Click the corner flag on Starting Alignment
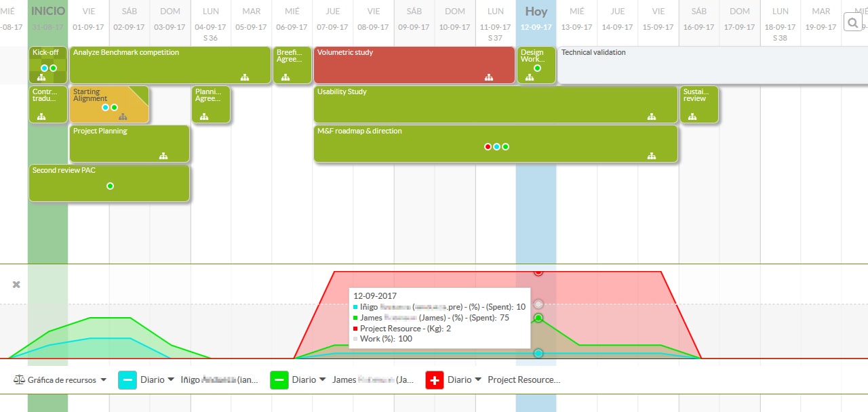The width and height of the screenshot is (868, 412). 142,93
